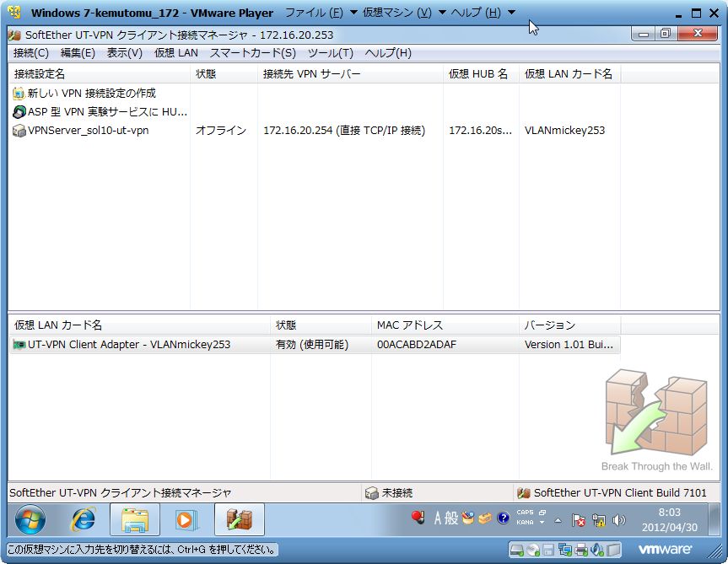Image resolution: width=728 pixels, height=564 pixels.
Task: Click the SoftEther UT-VPN Client Build status icon
Action: (524, 493)
